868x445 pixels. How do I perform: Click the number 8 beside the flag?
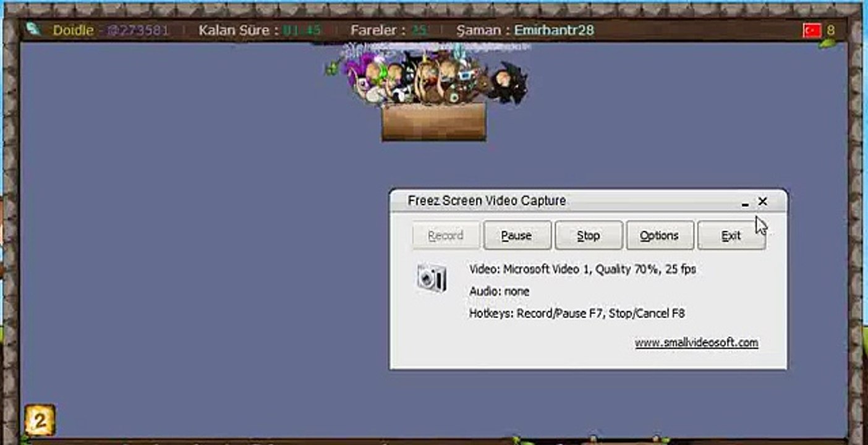(x=831, y=30)
